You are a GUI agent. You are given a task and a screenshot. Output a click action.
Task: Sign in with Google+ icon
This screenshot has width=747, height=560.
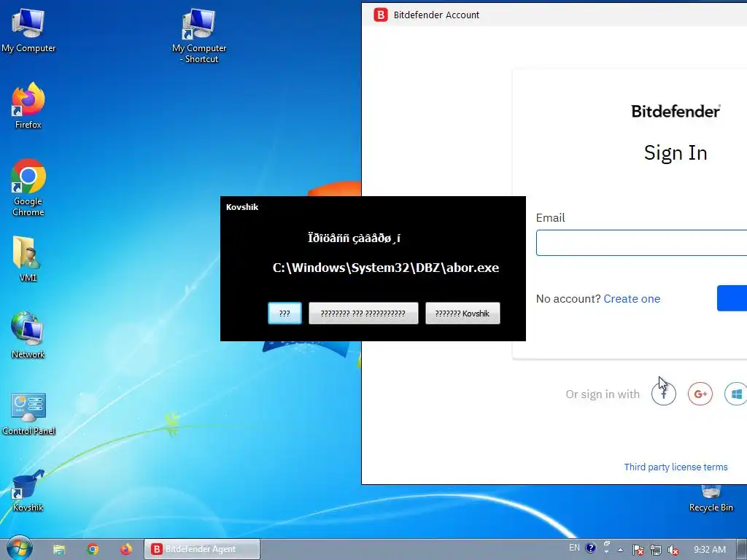coord(700,394)
